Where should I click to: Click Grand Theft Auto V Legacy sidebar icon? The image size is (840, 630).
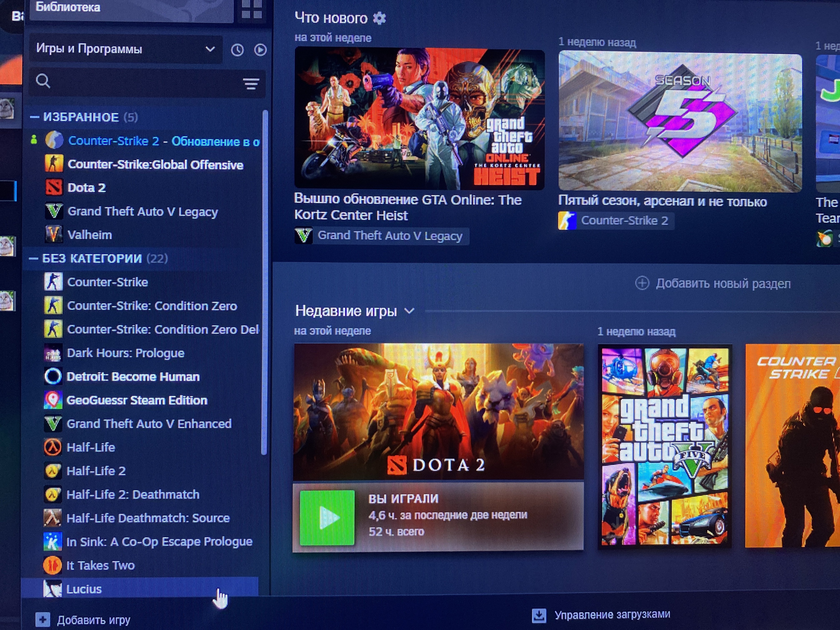54,211
